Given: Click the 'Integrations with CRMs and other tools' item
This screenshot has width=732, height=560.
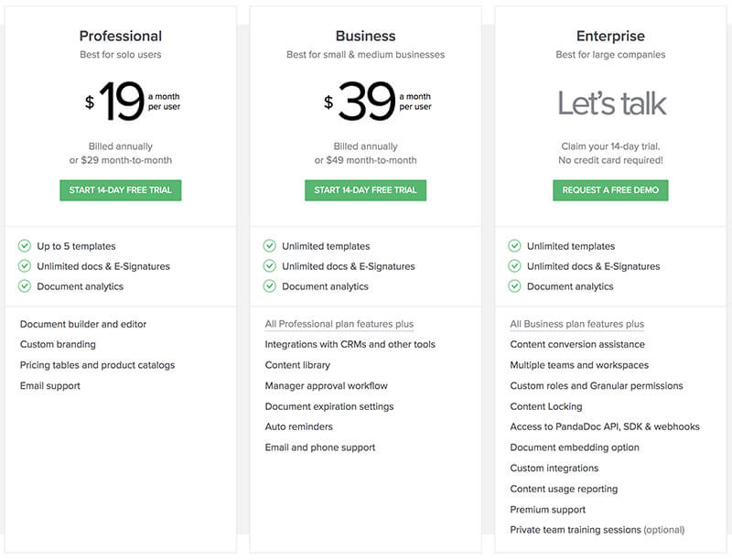Looking at the screenshot, I should click(x=350, y=345).
